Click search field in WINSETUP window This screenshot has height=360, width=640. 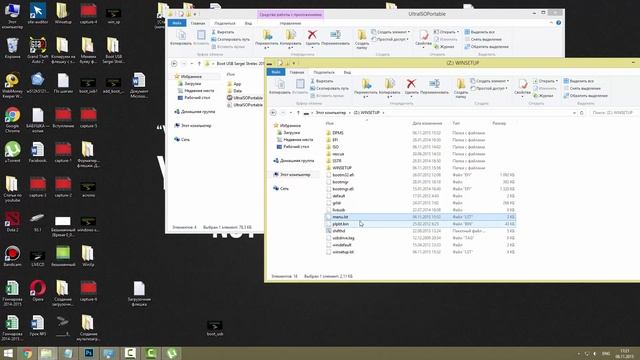[614, 113]
